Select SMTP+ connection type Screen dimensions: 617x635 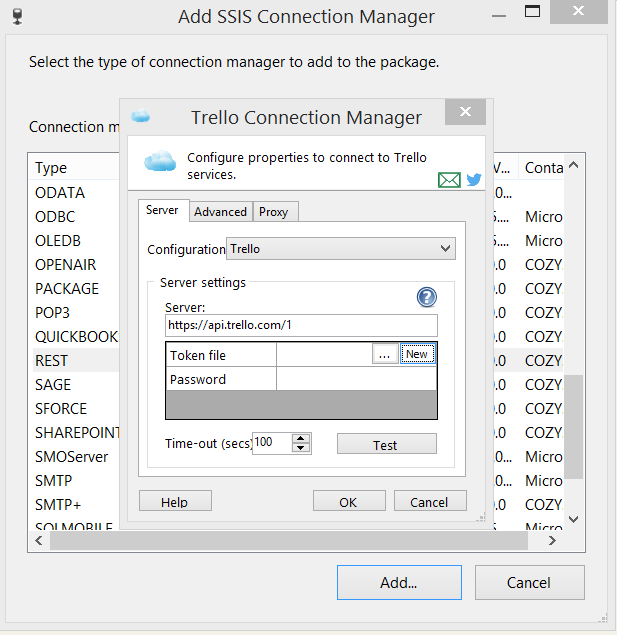[x=58, y=505]
